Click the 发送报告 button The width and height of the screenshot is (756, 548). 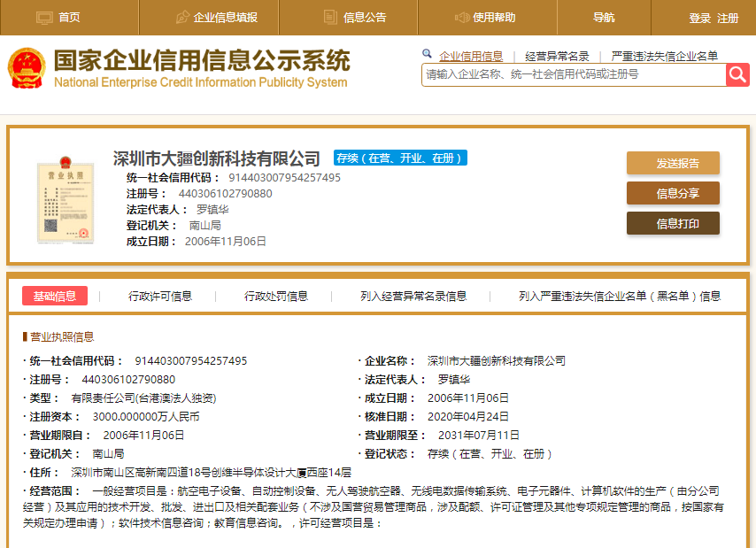click(x=673, y=163)
